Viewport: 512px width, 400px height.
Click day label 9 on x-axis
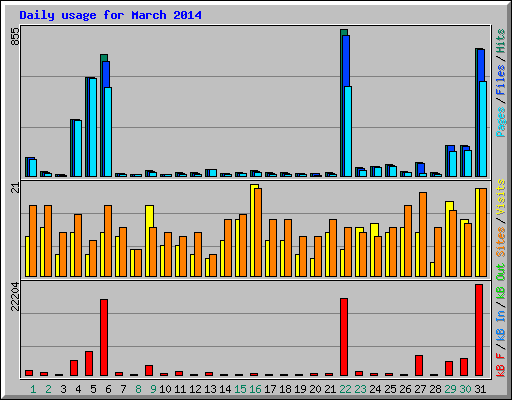click(x=153, y=389)
